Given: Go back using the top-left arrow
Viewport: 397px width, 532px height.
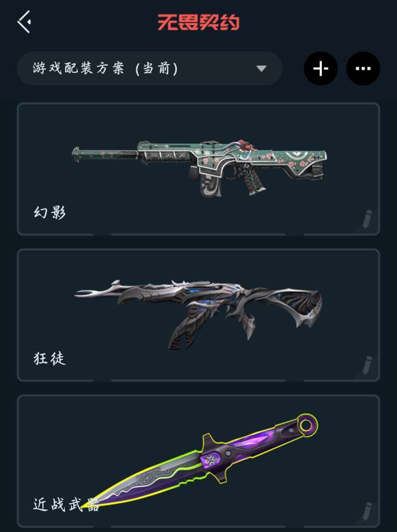Looking at the screenshot, I should (x=24, y=22).
